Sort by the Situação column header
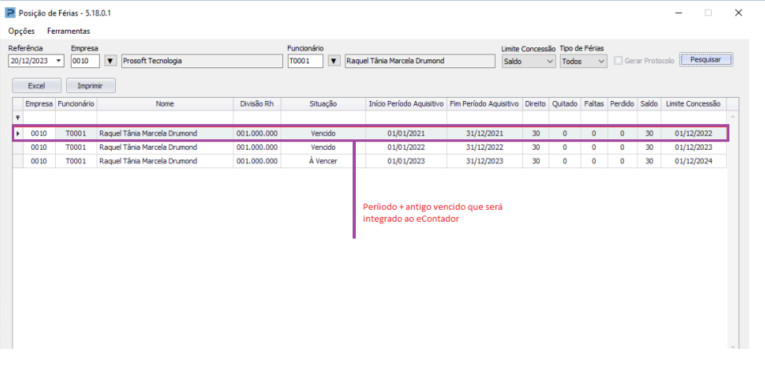The width and height of the screenshot is (765, 371). [x=323, y=104]
